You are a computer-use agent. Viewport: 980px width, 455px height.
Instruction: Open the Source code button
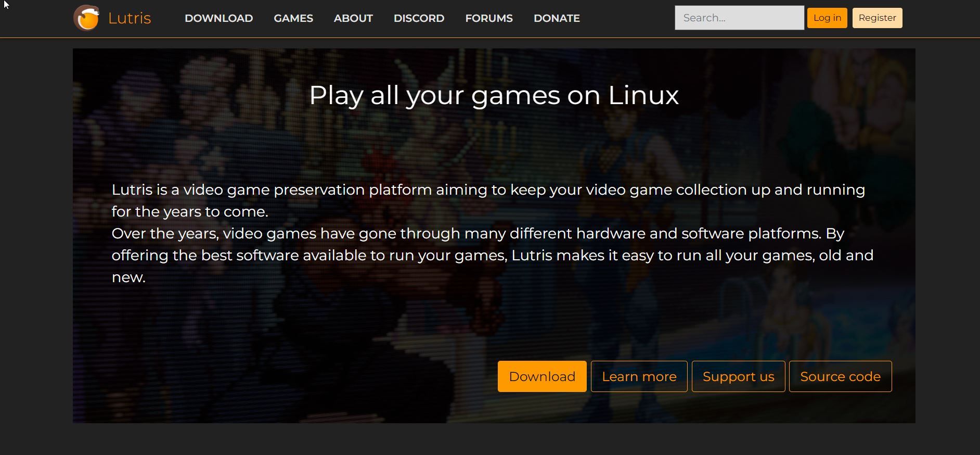(x=841, y=376)
